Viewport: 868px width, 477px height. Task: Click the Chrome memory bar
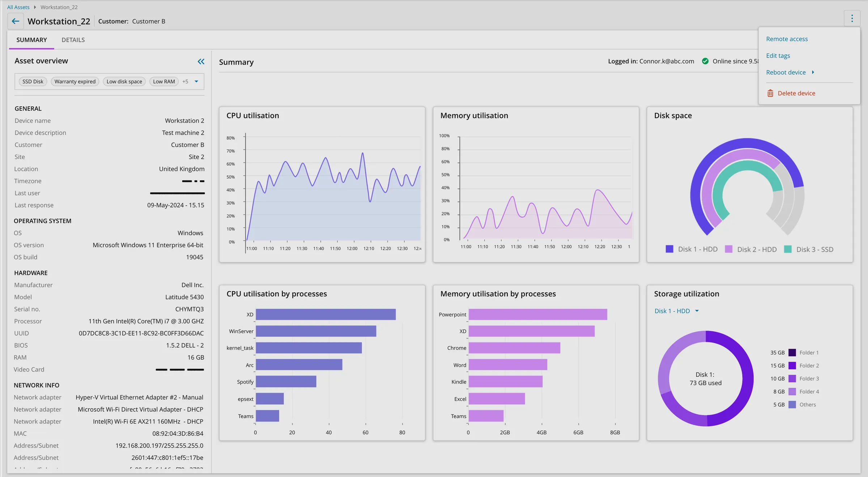pyautogui.click(x=514, y=348)
